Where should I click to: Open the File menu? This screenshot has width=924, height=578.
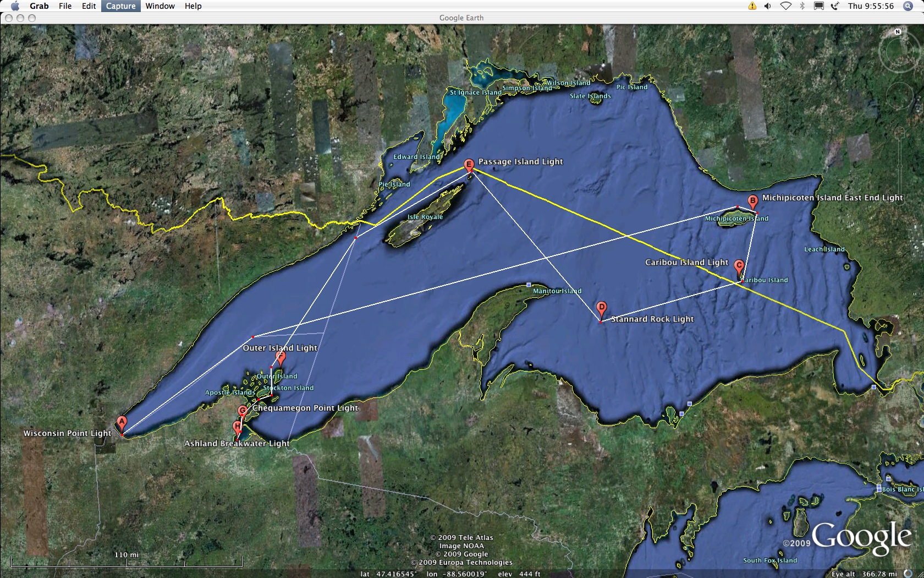tap(65, 6)
